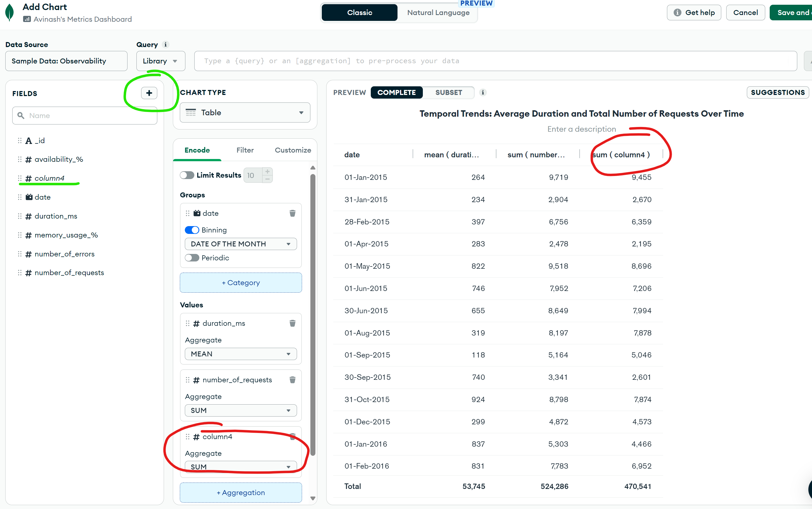This screenshot has width=812, height=509.
Task: Turn off date Binning toggle
Action: coord(192,230)
